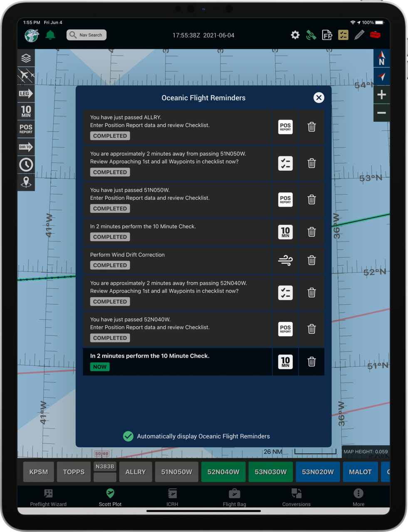Open the clock timer sidebar icon

pos(26,165)
